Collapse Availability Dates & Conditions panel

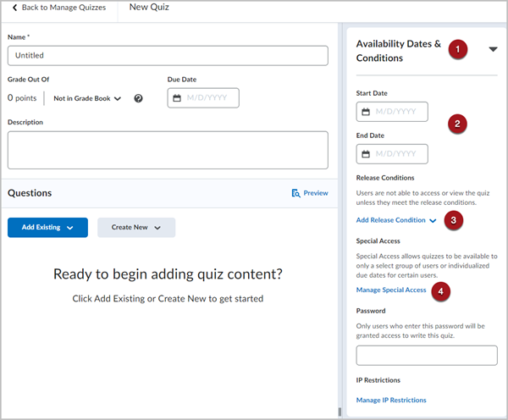(493, 49)
